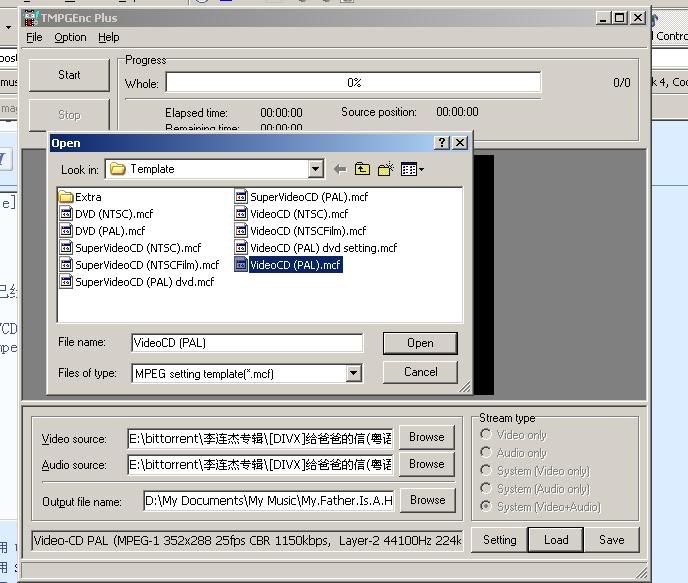Viewport: 688px width, 583px height.
Task: Select SuperVideoCD (NTSCFilm).mcf file name
Action: coord(147,265)
